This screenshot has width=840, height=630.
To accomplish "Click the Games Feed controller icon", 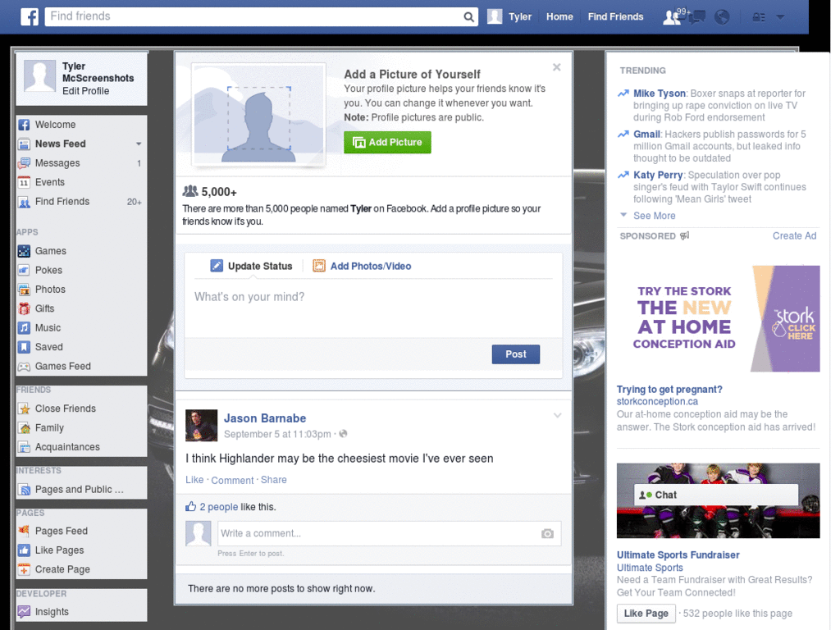I will click(24, 367).
